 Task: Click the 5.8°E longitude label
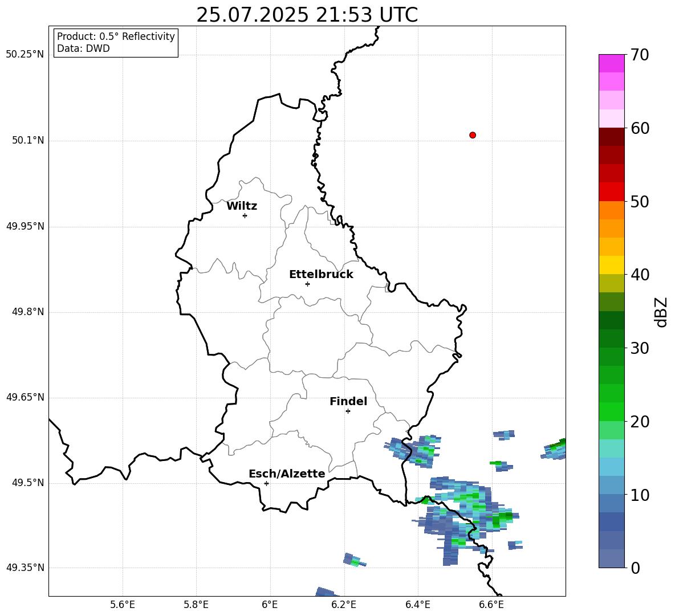196,605
